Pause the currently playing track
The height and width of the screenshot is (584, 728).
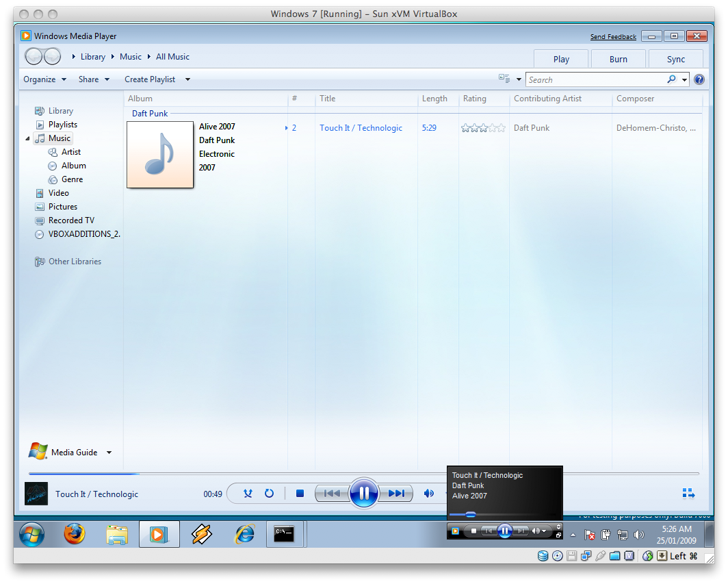tap(363, 493)
